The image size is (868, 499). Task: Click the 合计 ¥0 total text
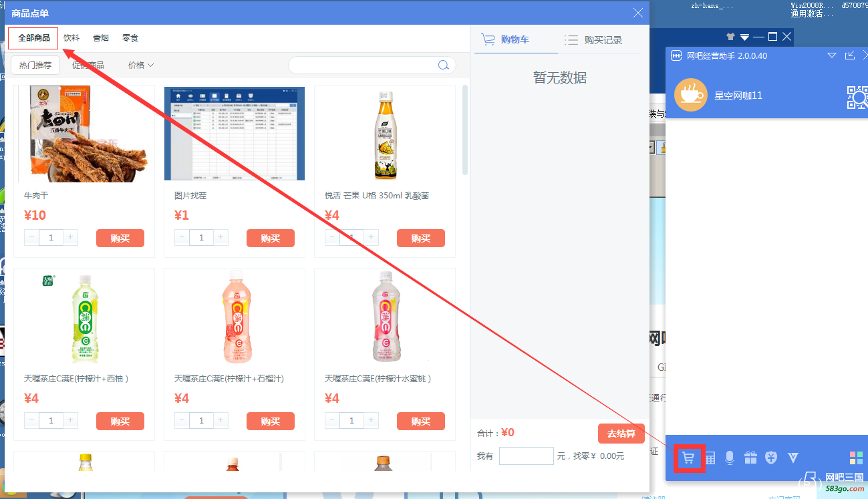tap(495, 433)
